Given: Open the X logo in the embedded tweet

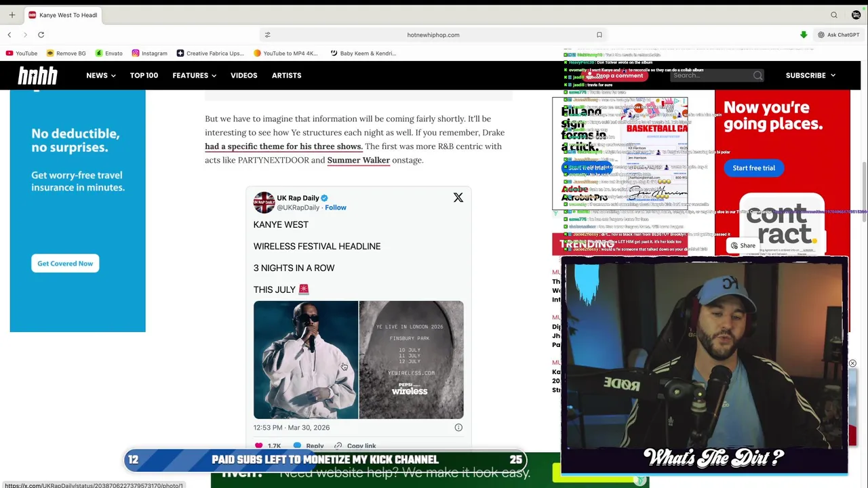Looking at the screenshot, I should (458, 197).
